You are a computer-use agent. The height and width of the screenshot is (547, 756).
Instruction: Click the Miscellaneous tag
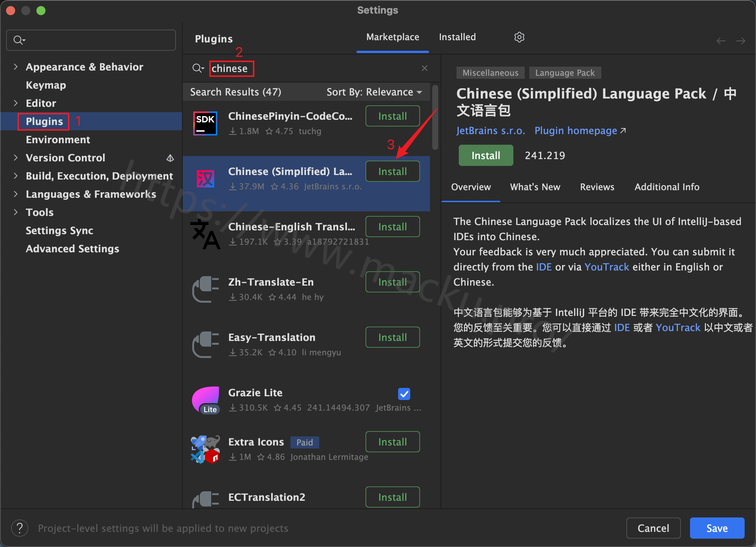click(x=490, y=73)
